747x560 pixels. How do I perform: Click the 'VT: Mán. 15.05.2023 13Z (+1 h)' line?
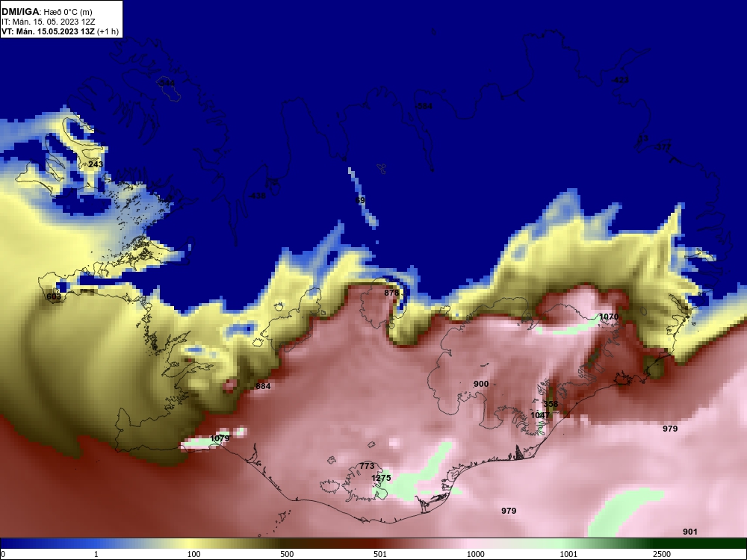[60, 32]
